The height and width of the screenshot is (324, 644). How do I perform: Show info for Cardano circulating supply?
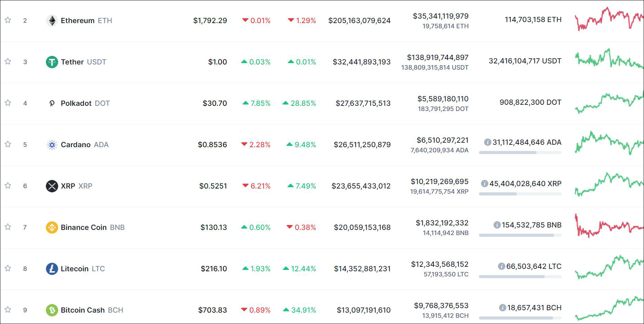click(488, 142)
